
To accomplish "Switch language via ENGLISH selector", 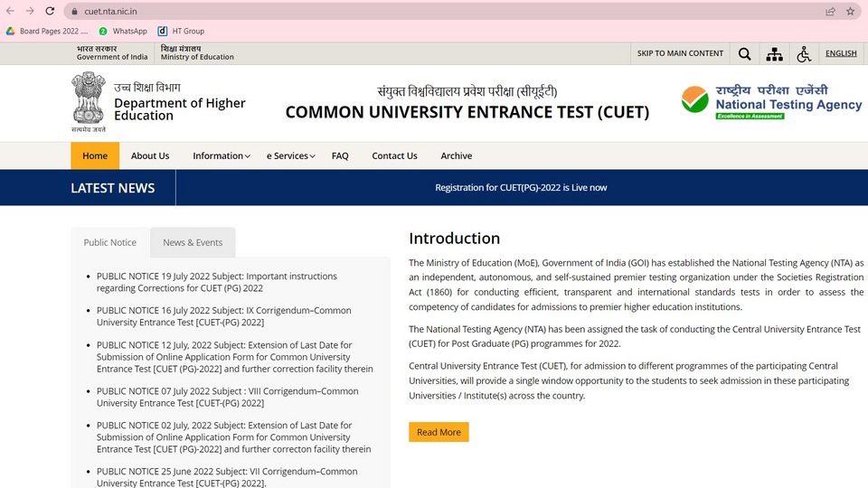I will (x=841, y=53).
